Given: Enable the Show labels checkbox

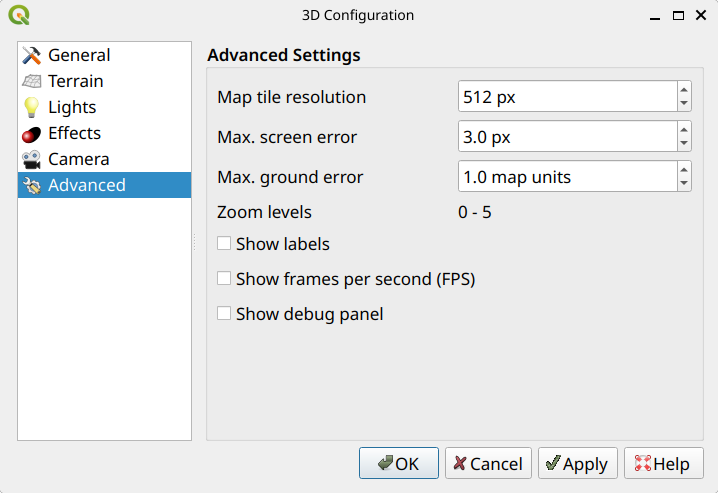Looking at the screenshot, I should tap(224, 243).
